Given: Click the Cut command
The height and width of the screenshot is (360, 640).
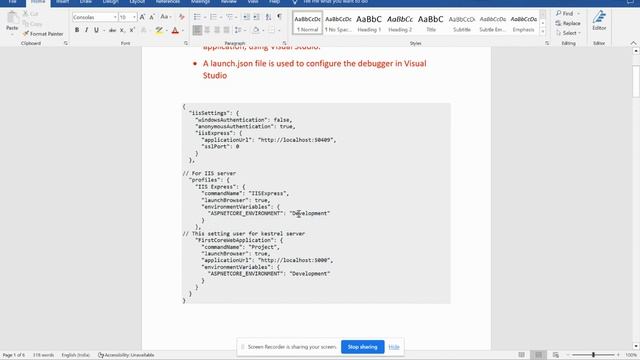Looking at the screenshot, I should coord(31,14).
